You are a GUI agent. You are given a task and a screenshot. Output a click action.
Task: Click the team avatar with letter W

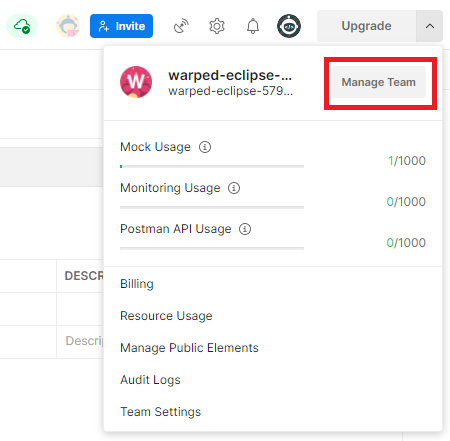pos(136,82)
